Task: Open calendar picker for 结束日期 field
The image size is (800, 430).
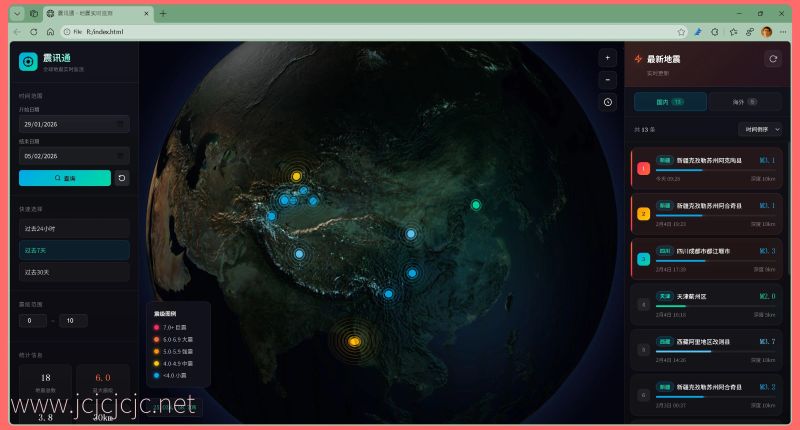Action: point(120,156)
